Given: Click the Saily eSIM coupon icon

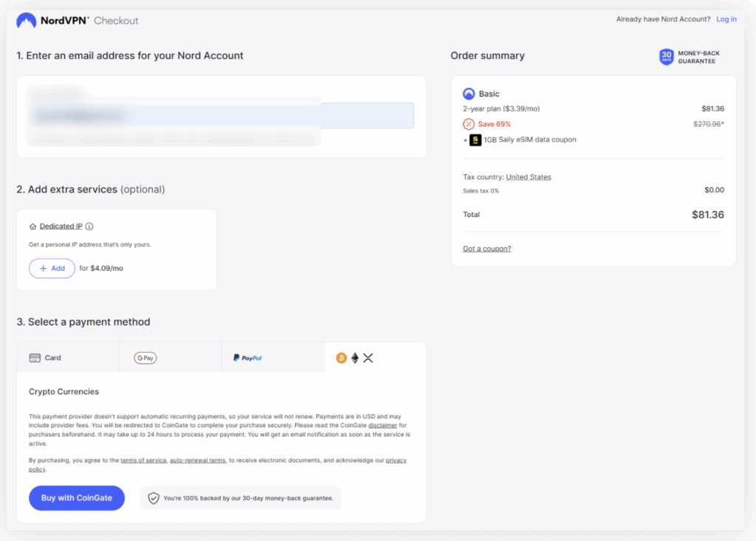Looking at the screenshot, I should [x=475, y=139].
